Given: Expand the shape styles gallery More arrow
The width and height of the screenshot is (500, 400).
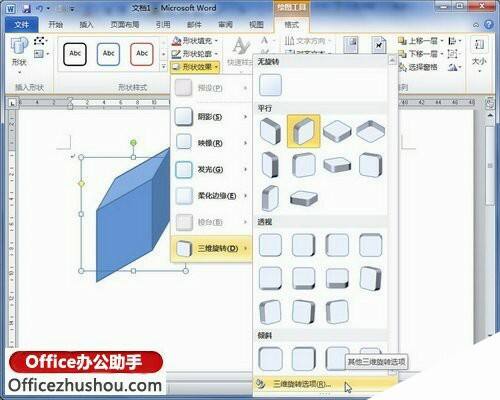Looking at the screenshot, I should coord(164,67).
